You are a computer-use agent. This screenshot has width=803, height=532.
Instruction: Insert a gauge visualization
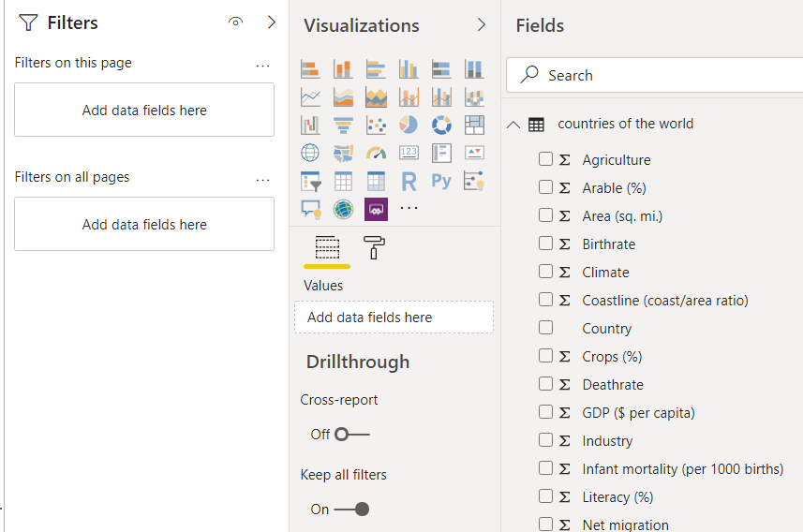[376, 153]
